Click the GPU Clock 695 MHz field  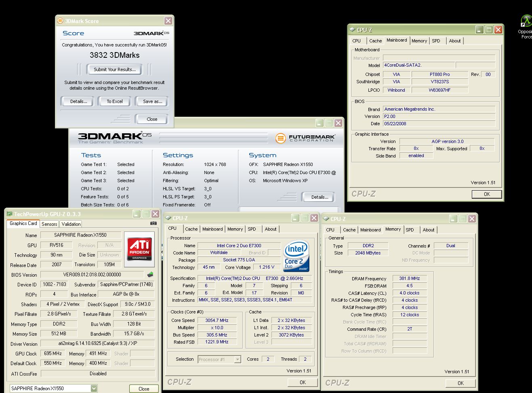pos(53,353)
